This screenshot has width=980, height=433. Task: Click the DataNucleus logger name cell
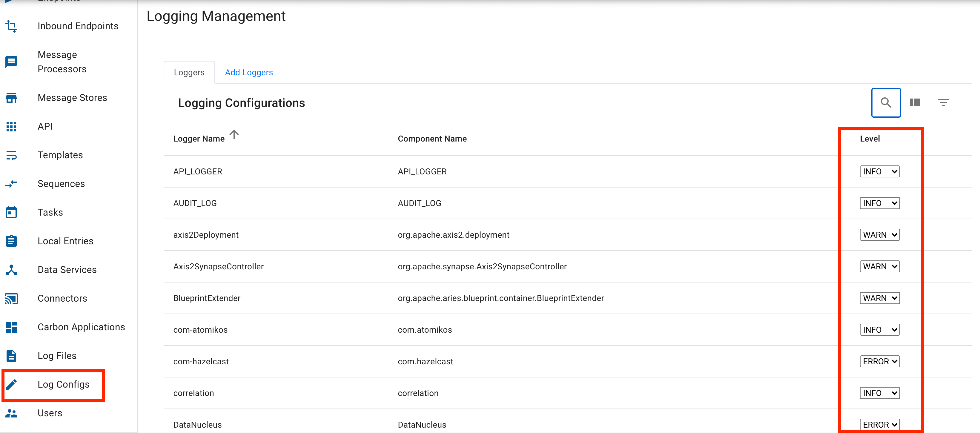(197, 425)
